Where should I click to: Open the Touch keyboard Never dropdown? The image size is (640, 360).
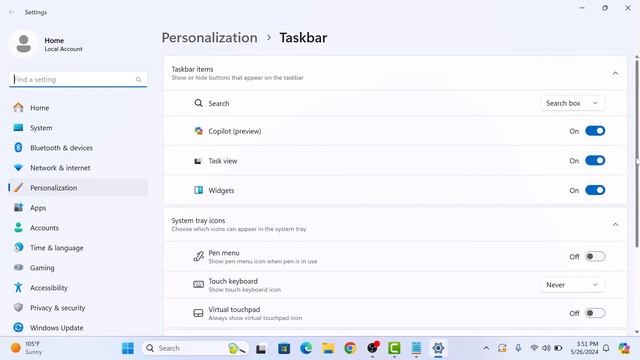point(572,285)
